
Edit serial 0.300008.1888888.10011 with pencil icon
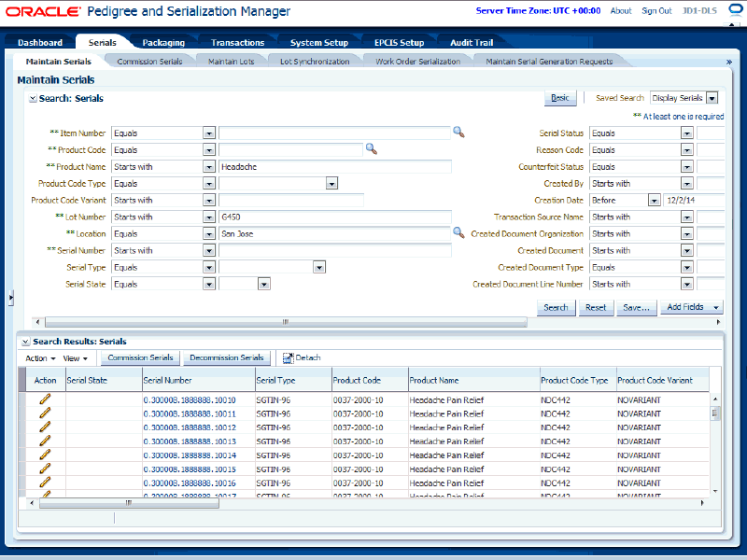[x=45, y=413]
